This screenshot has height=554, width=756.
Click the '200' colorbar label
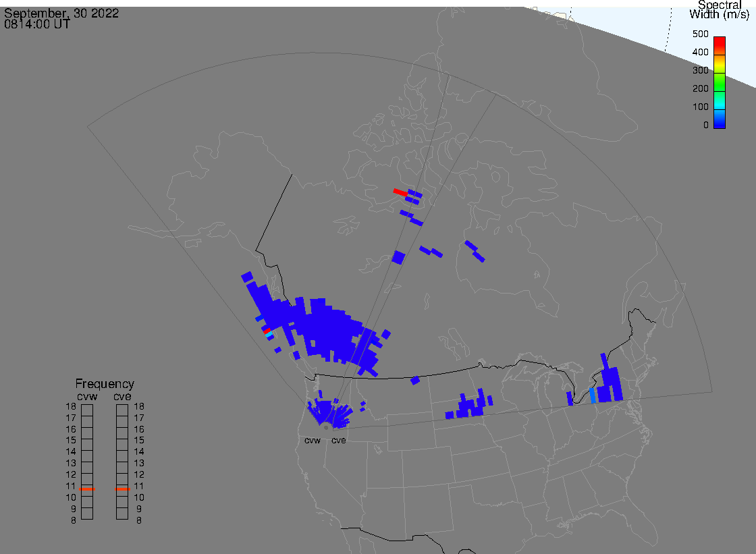[700, 88]
